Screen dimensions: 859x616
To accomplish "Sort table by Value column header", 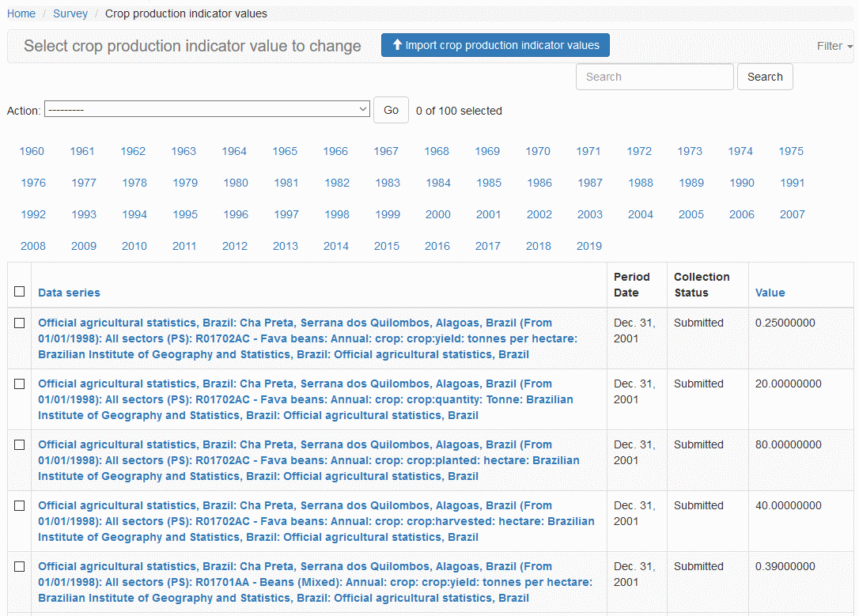I will click(x=770, y=293).
